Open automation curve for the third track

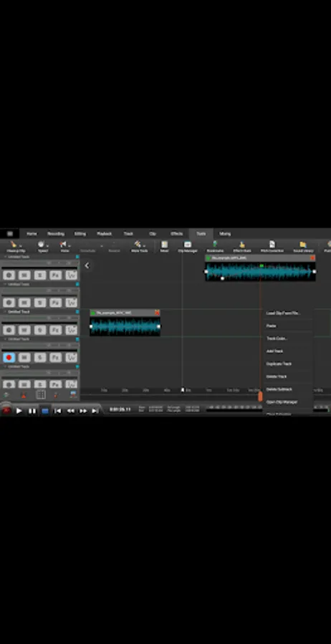(72, 330)
